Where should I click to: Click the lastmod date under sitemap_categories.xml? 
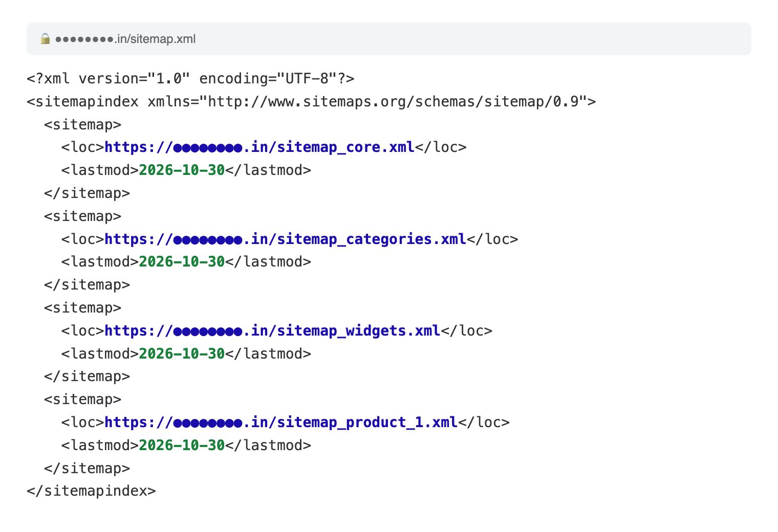[182, 262]
